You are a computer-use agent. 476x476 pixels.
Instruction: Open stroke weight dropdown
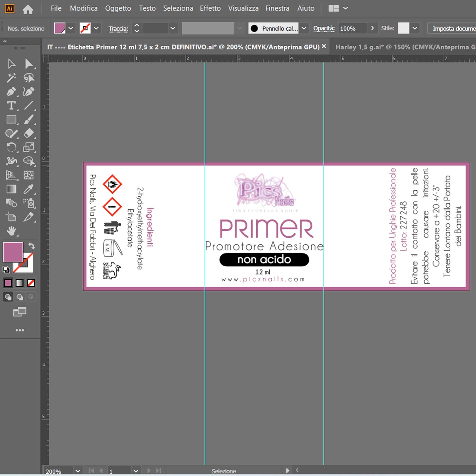[x=173, y=28]
